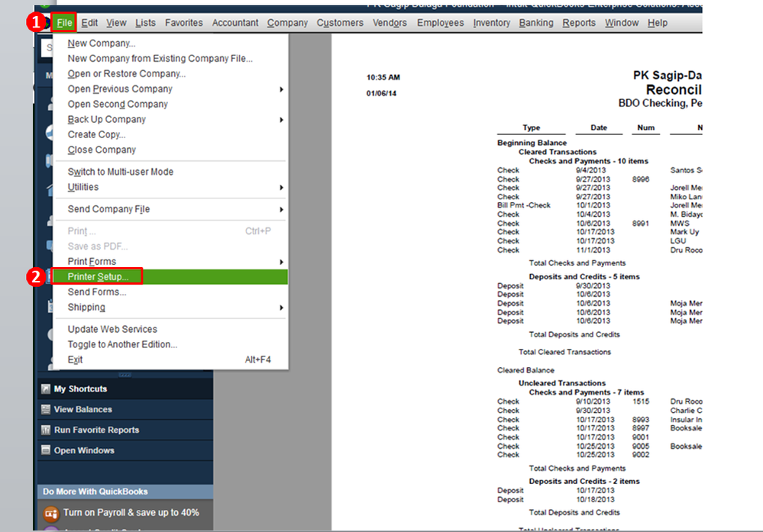Screen dimensions: 763x532
Task: Click the Open Windows icon
Action: (x=46, y=450)
